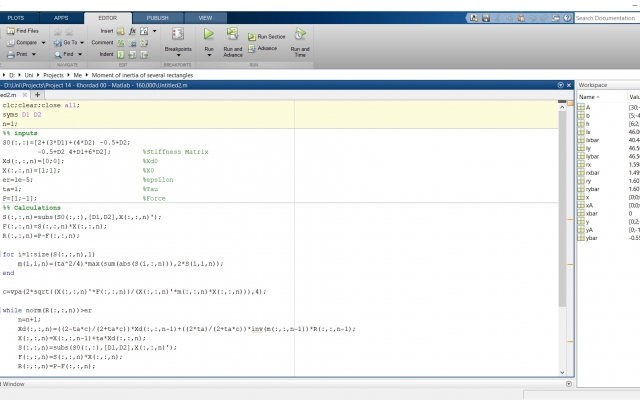Open help with the question mark icon
The width and height of the screenshot is (640, 400).
coord(567,18)
